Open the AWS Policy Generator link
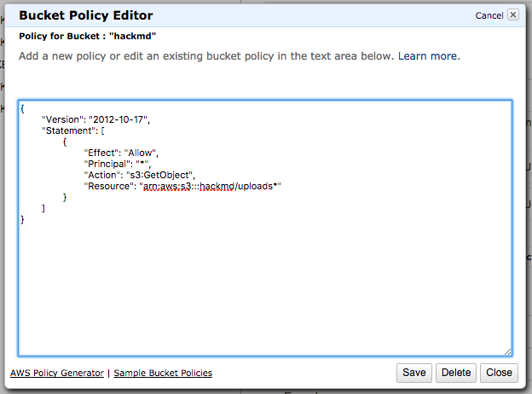 pos(57,373)
